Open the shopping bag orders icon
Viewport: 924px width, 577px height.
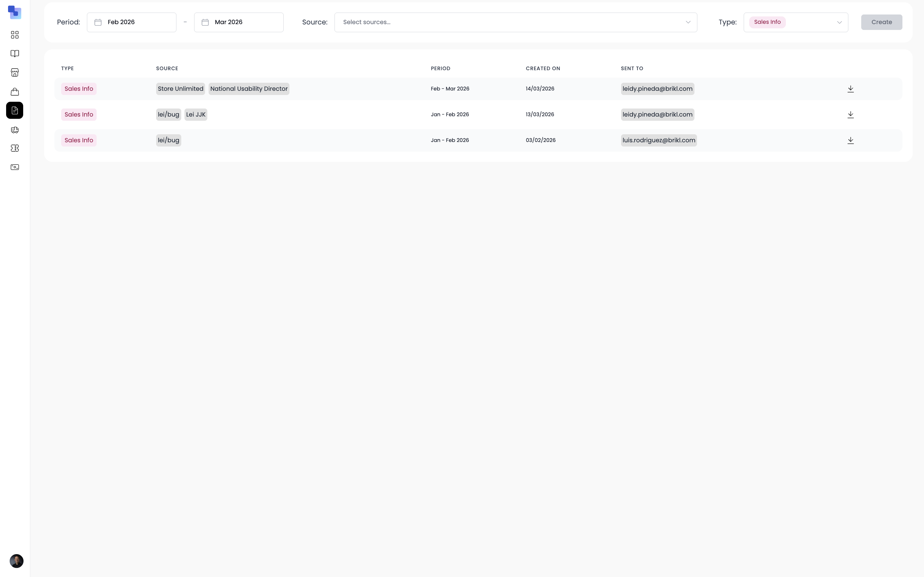tap(14, 91)
